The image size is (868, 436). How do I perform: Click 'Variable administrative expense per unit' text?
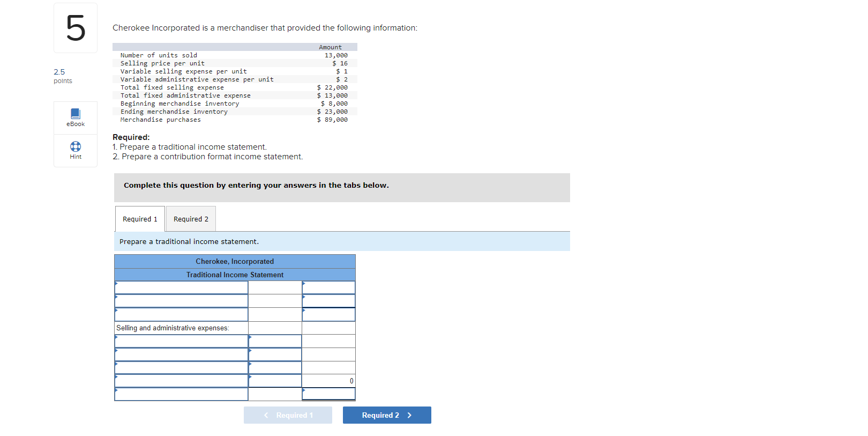tap(197, 79)
